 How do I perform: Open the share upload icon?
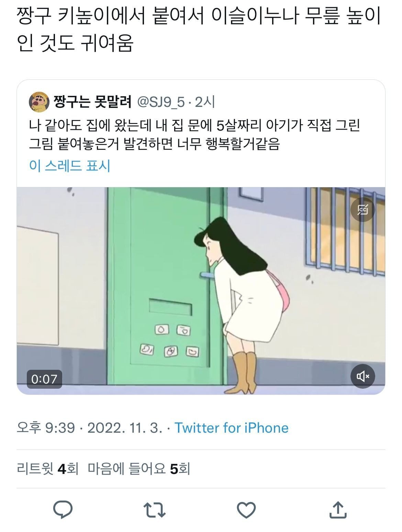pos(338,510)
